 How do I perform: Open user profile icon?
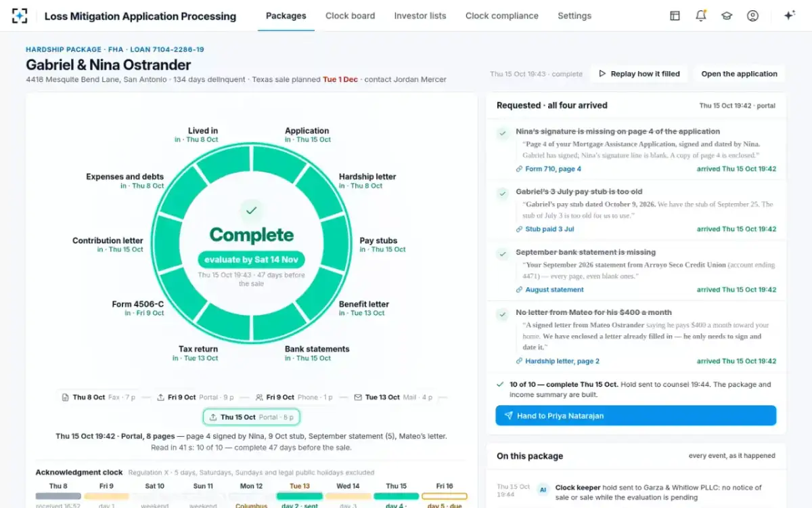(x=752, y=16)
